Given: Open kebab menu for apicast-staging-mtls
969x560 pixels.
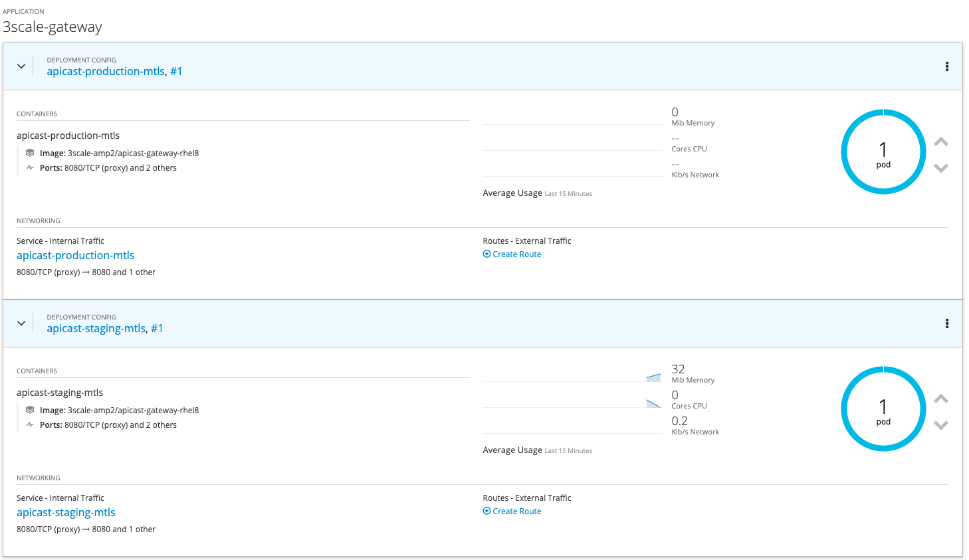Looking at the screenshot, I should 946,324.
